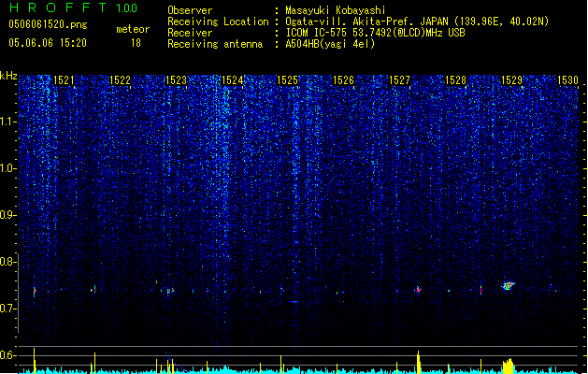588x374 pixels.
Task: Click the 0.6 frequency axis label
Action: coord(7,355)
